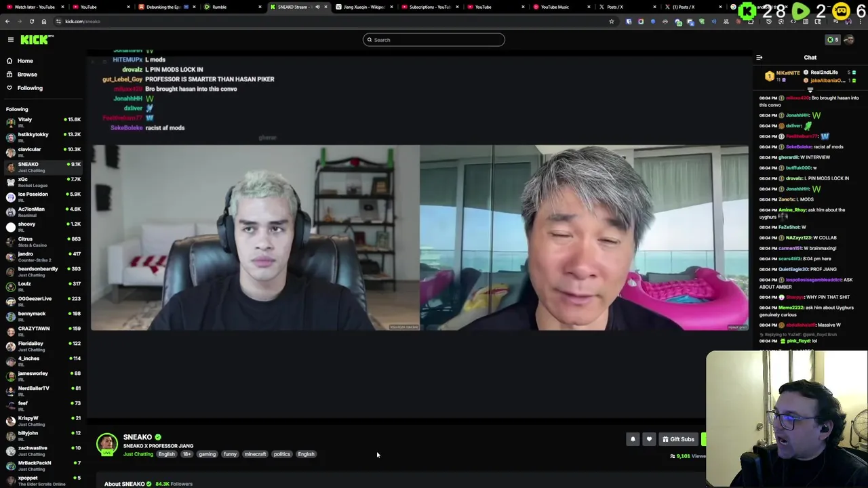The width and height of the screenshot is (868, 488).
Task: Open beardsonbeardly's channel avatar
Action: (x=10, y=272)
